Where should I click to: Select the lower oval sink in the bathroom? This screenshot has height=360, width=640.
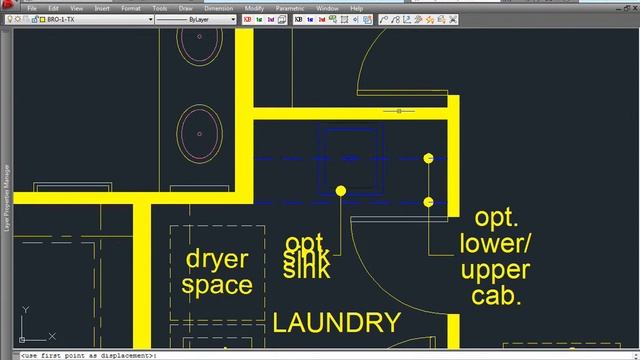click(x=200, y=134)
